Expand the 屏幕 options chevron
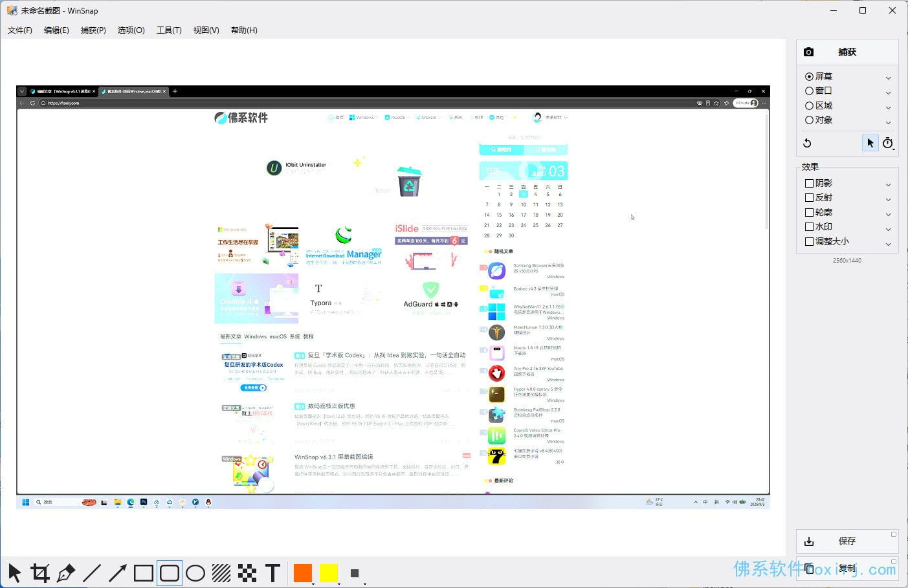Screen dimensions: 908x588 pos(888,78)
